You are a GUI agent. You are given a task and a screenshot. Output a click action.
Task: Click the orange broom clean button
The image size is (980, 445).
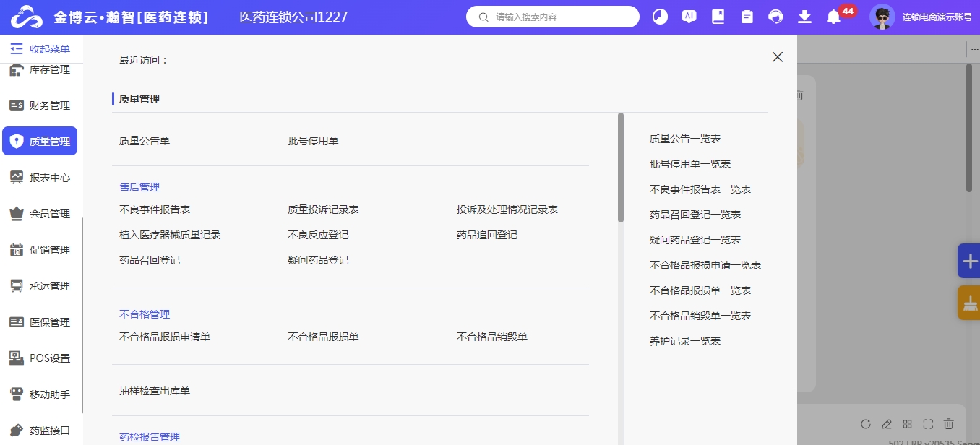(x=969, y=303)
